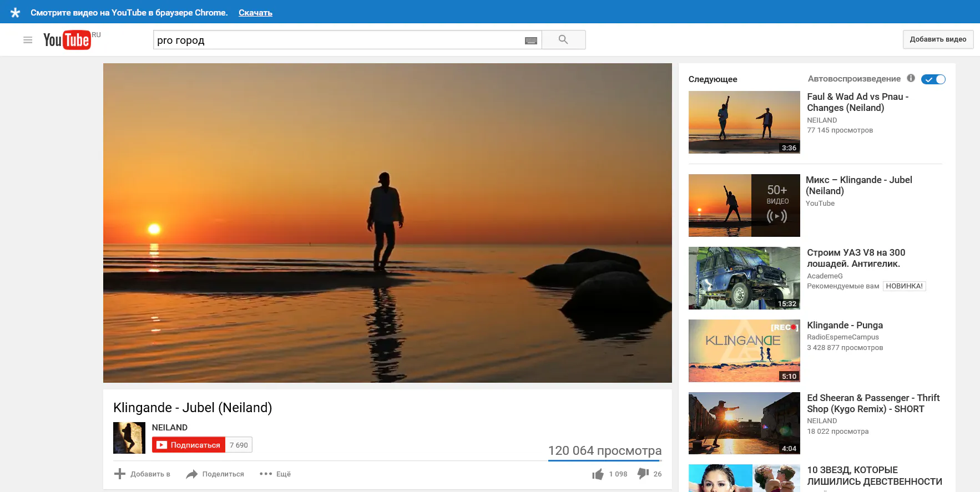Open Микс Klingande Jubel playlist thumbnail
This screenshot has width=980, height=492.
point(744,205)
